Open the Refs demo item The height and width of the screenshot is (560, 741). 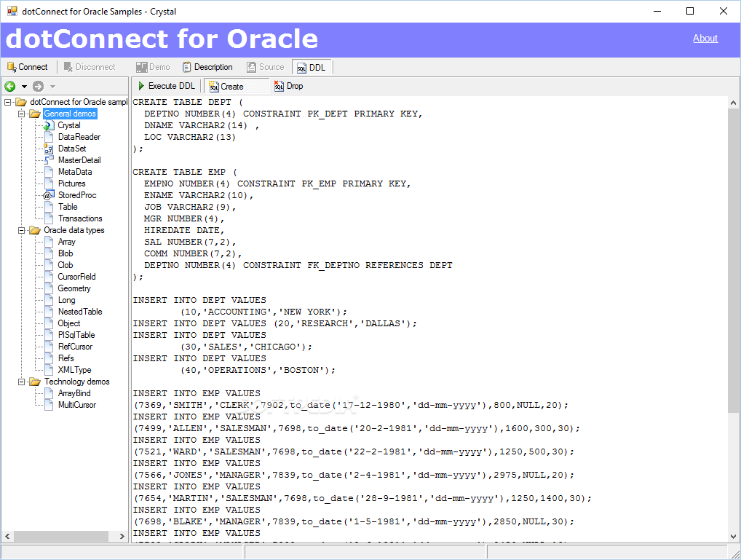(x=66, y=358)
